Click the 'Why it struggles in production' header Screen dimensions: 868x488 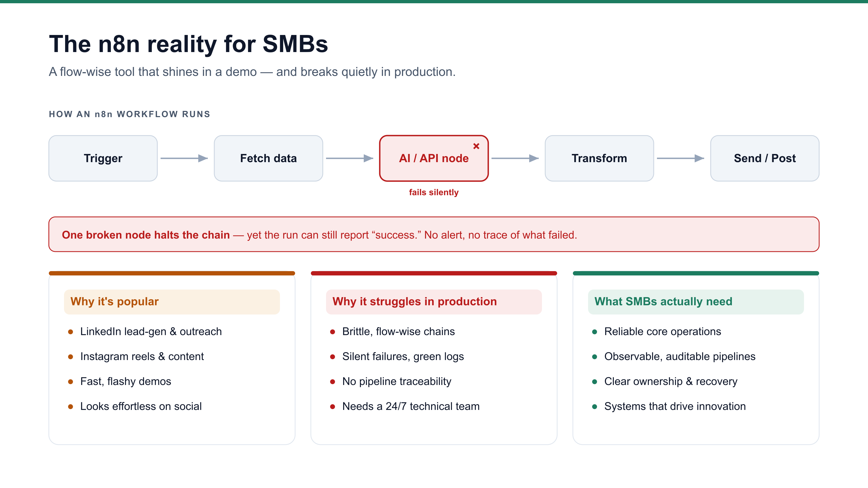[x=434, y=302]
